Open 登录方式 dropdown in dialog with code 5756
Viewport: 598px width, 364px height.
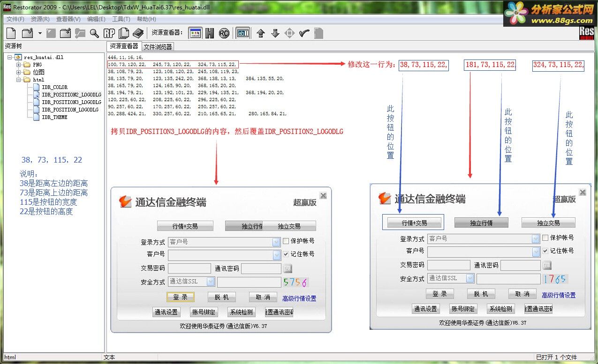pyautogui.click(x=277, y=242)
